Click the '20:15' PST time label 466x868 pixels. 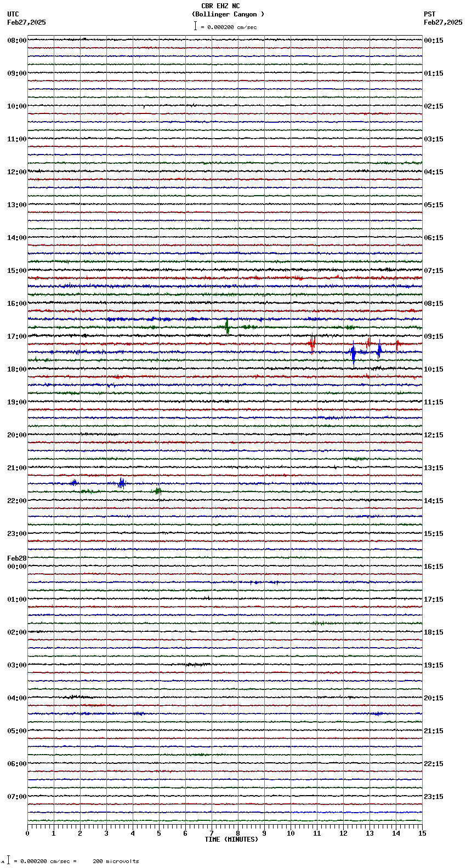[434, 698]
